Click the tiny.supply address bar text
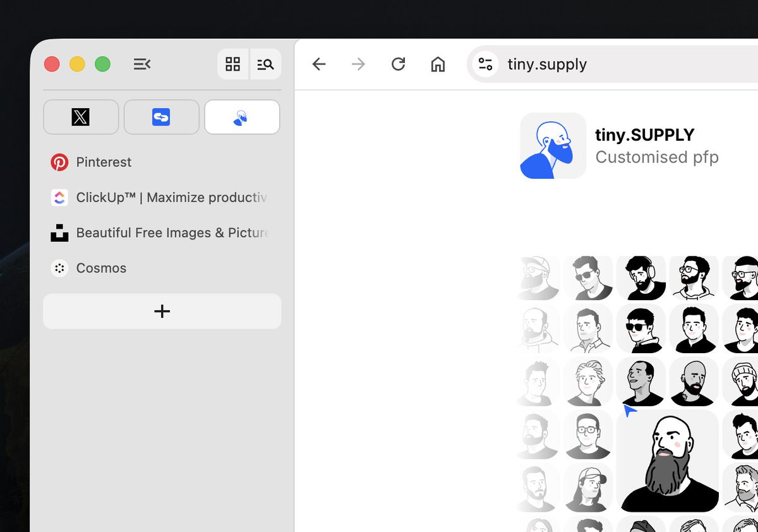Image resolution: width=758 pixels, height=532 pixels. tap(547, 64)
